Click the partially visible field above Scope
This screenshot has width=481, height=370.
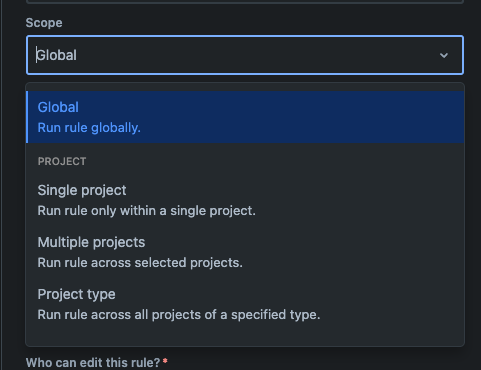245,2
